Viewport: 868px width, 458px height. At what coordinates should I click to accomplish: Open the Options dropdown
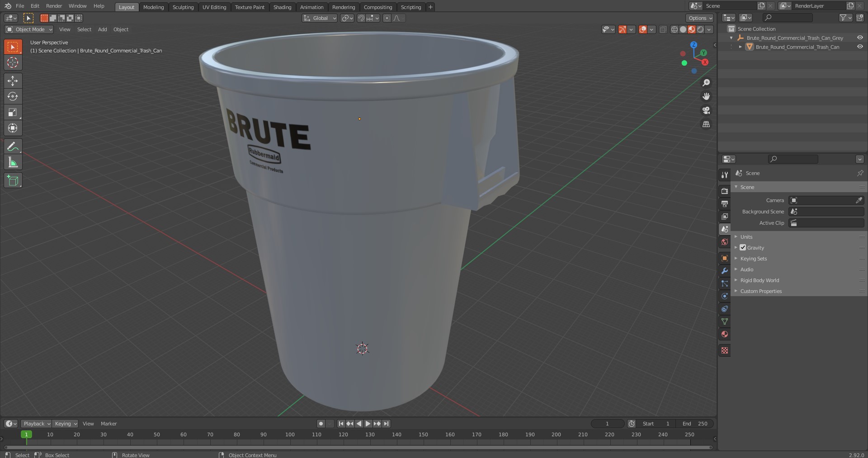pyautogui.click(x=700, y=18)
